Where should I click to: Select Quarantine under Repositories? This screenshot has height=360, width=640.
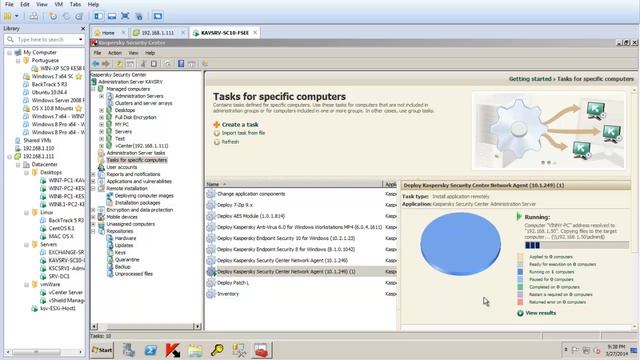click(127, 260)
